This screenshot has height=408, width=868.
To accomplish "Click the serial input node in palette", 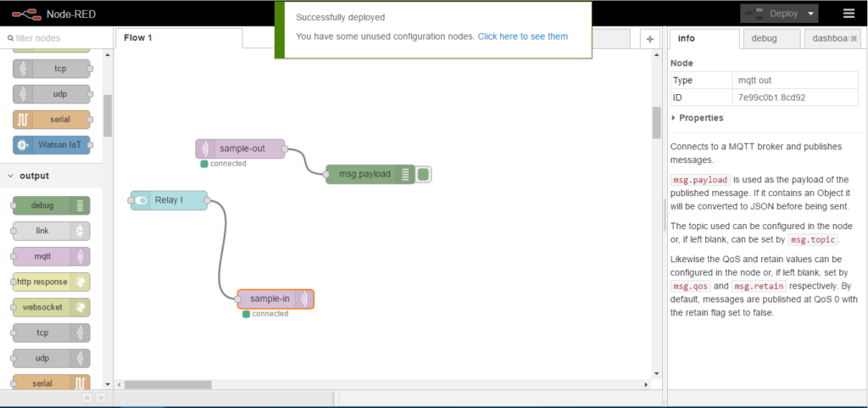I will click(x=52, y=120).
